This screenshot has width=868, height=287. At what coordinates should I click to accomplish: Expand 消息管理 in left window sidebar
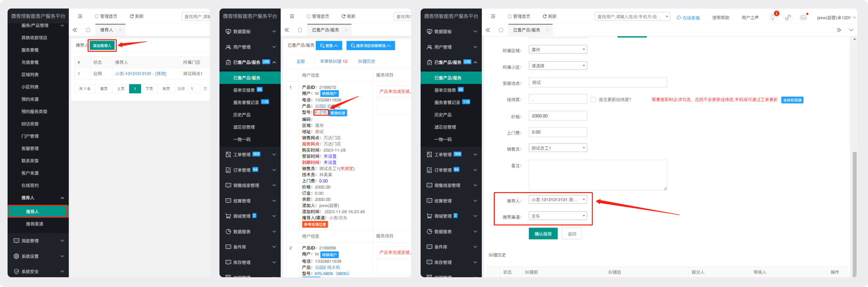pyautogui.click(x=38, y=241)
